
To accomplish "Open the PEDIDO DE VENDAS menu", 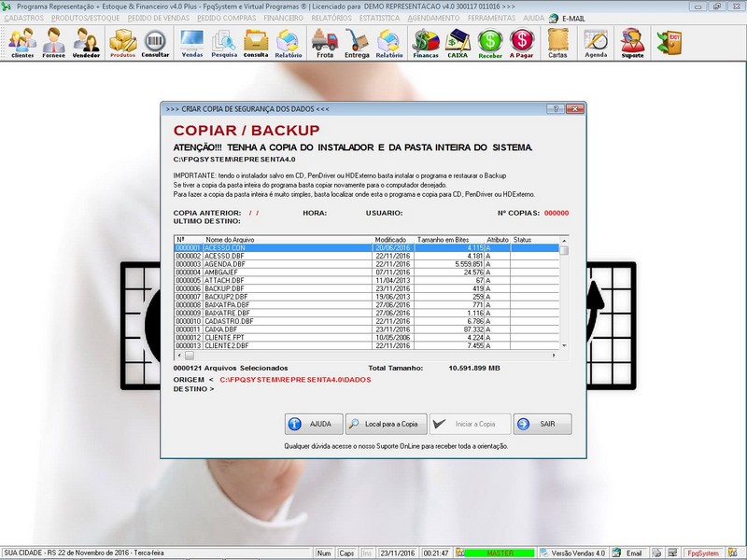I will pos(158,18).
